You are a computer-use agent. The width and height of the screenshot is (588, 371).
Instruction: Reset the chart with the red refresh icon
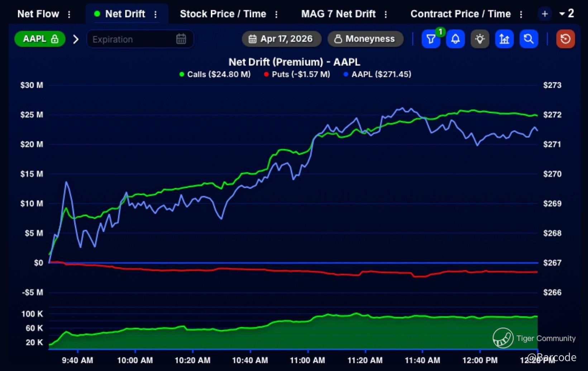click(565, 39)
